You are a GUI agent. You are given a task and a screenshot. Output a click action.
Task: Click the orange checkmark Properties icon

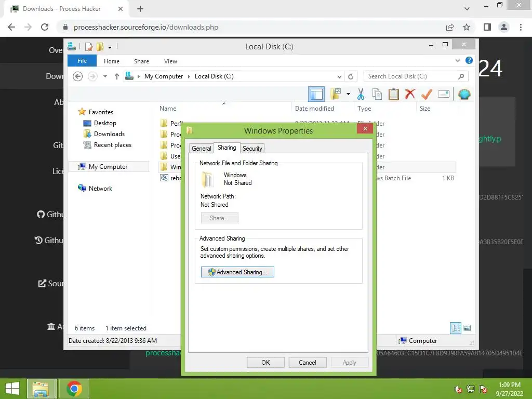tap(427, 94)
